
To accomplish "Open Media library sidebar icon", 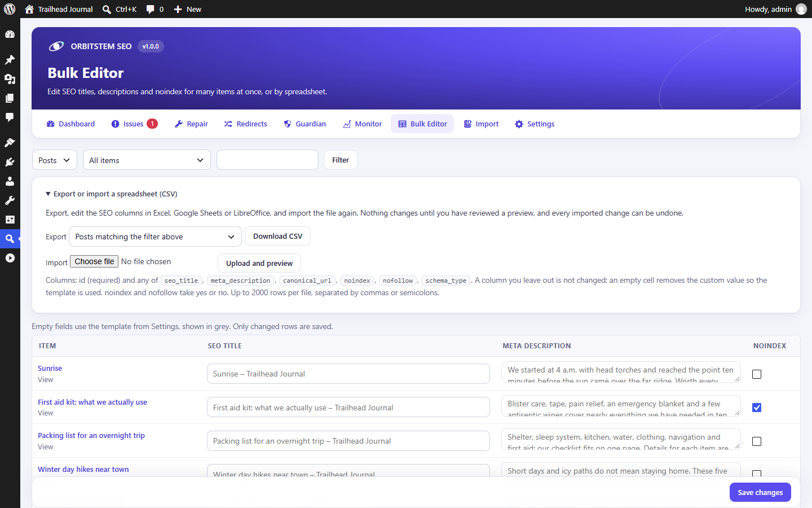I will coord(10,79).
